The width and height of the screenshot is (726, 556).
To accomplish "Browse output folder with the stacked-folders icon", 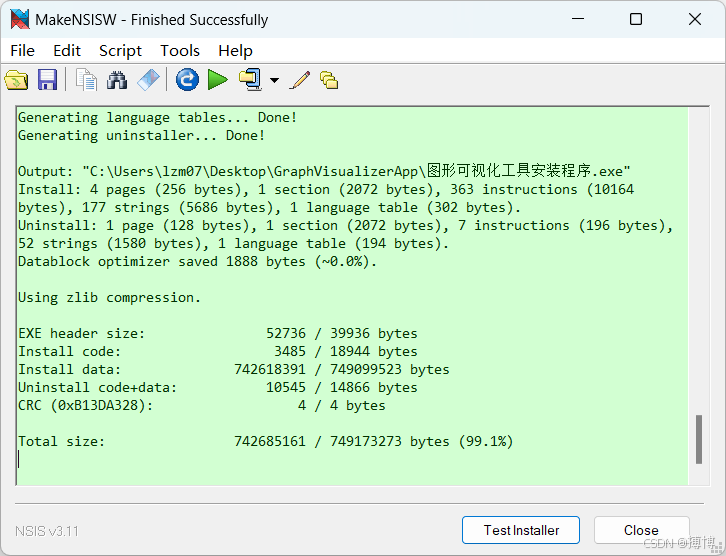I will pyautogui.click(x=329, y=80).
